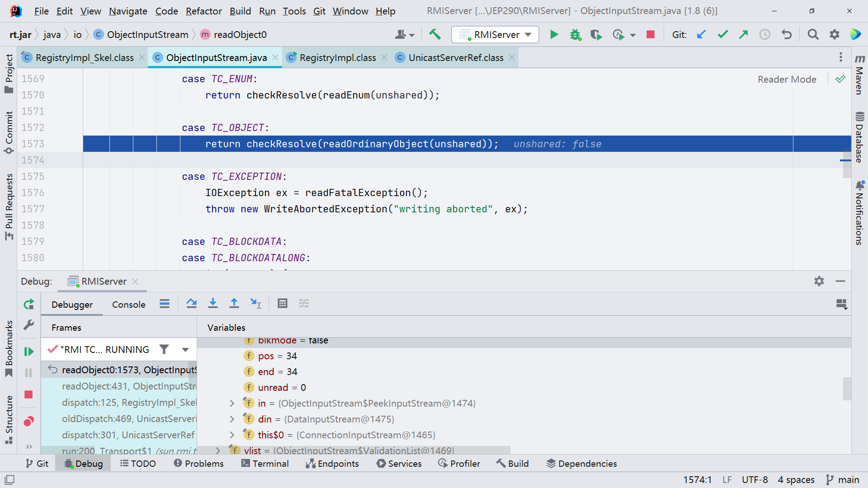This screenshot has height=488, width=868.
Task: Click the Step Into debugger icon
Action: [212, 304]
